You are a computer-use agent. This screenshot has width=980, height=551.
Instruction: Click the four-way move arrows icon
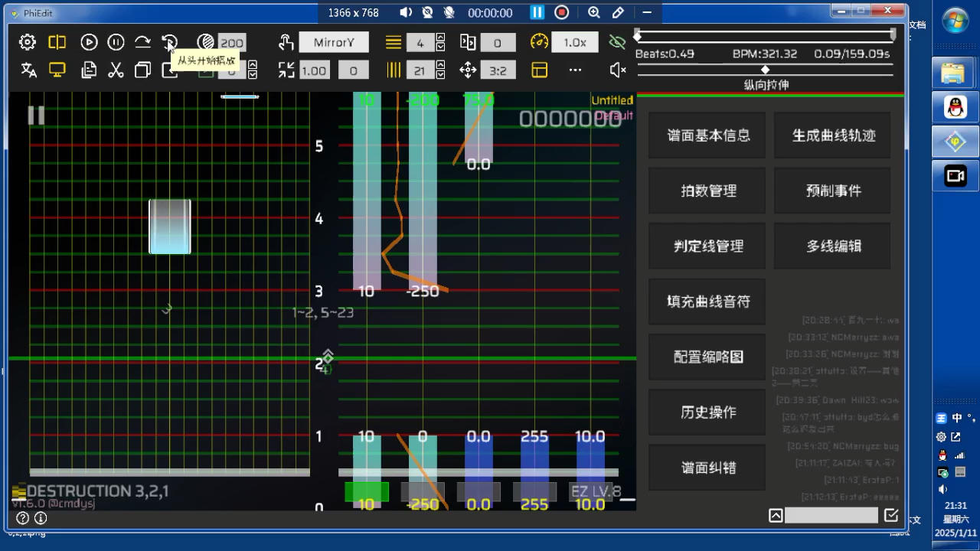click(x=468, y=70)
